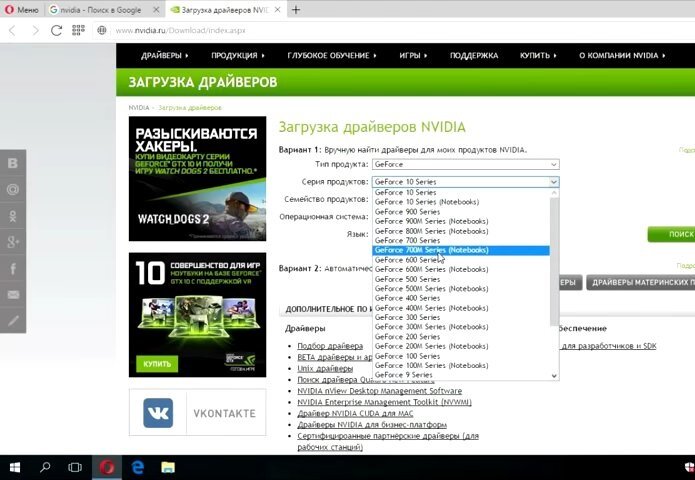Click the pencil icon in share sidebar
This screenshot has width=695, height=480.
click(13, 320)
